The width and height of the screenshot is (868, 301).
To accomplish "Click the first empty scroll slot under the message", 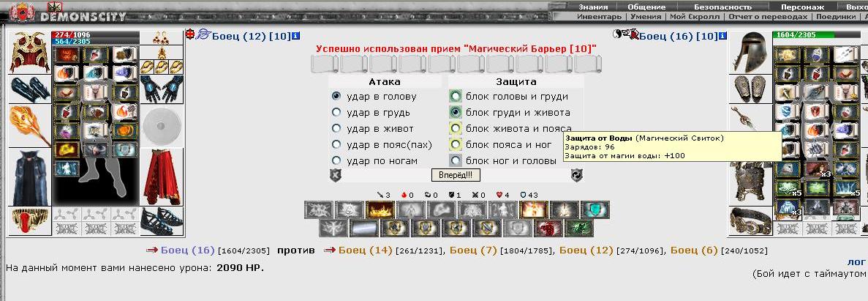I will pyautogui.click(x=325, y=64).
